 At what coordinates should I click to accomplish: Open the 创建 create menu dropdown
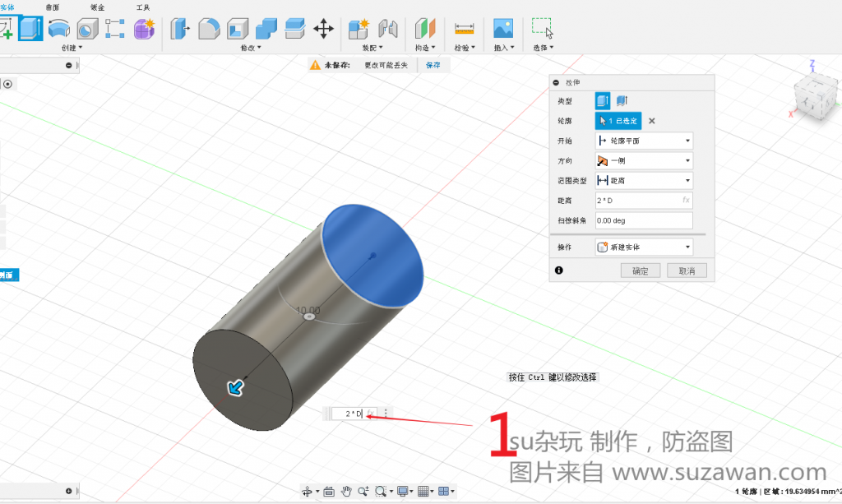72,48
